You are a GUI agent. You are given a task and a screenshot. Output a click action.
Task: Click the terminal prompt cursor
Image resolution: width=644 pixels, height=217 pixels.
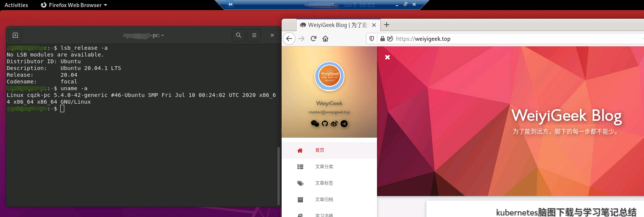[62, 109]
